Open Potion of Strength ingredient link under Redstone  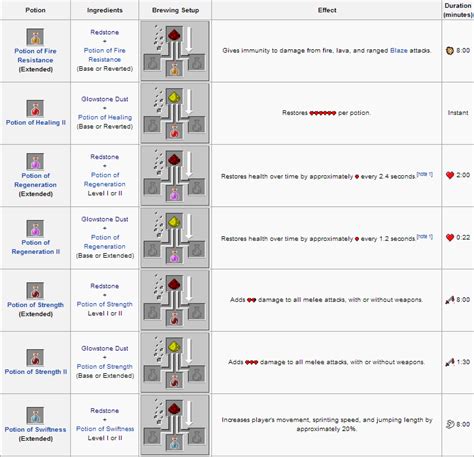tap(105, 304)
